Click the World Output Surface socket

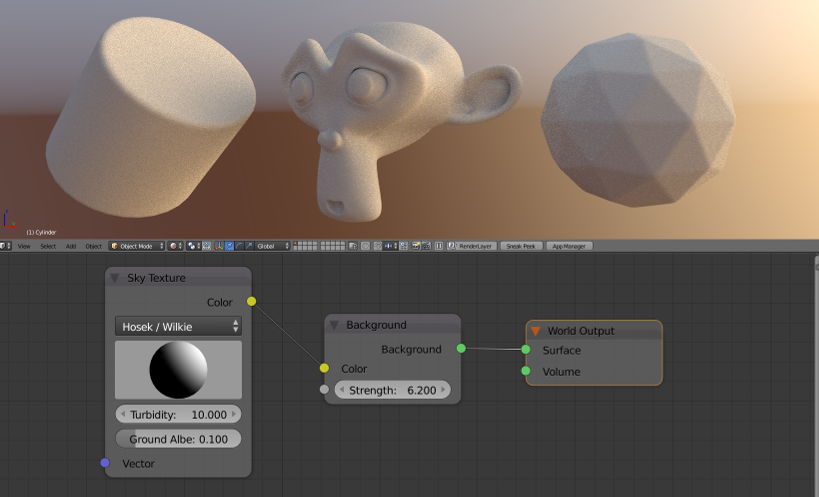[x=526, y=350]
